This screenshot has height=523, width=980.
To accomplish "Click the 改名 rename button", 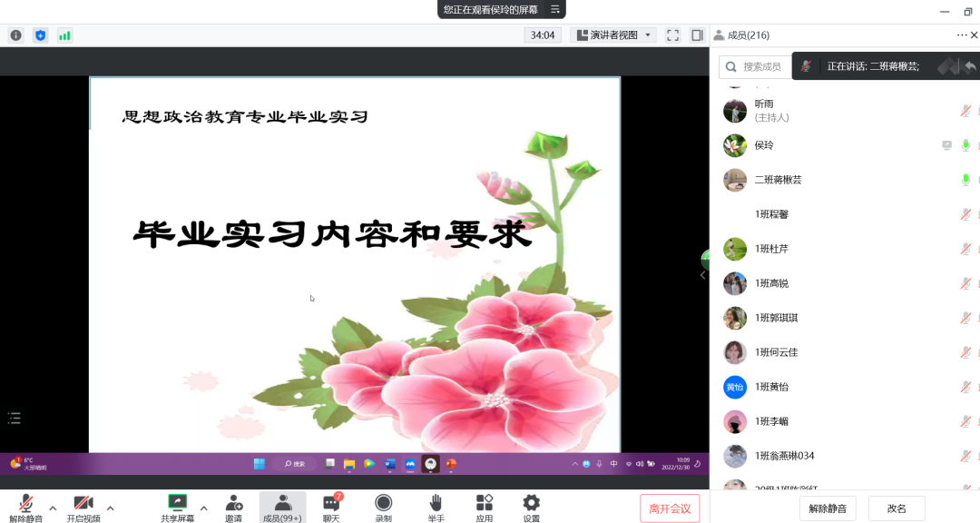I will coord(897,508).
